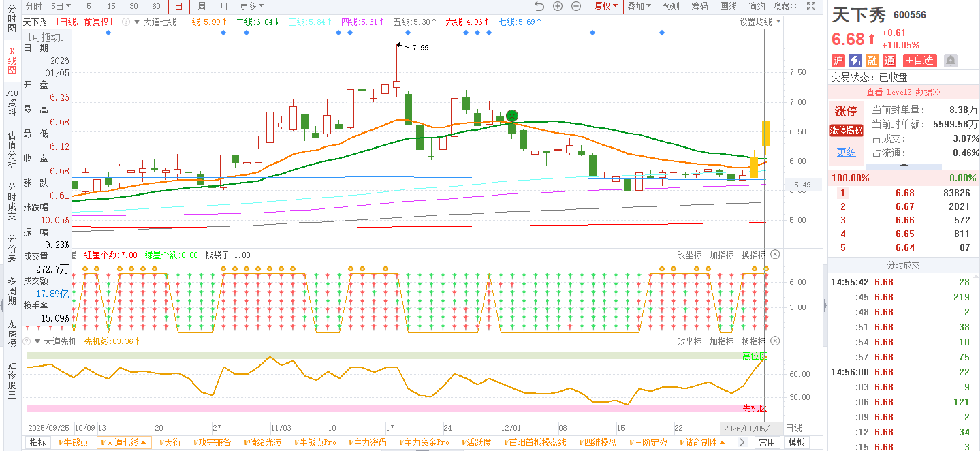Add stock with the +自选 button
The width and height of the screenshot is (980, 451).
click(919, 61)
